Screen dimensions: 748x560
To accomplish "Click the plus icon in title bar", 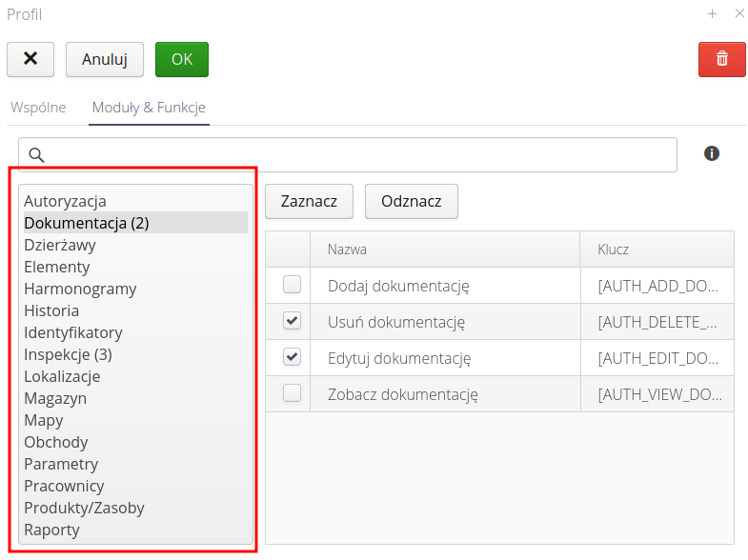I will point(712,14).
